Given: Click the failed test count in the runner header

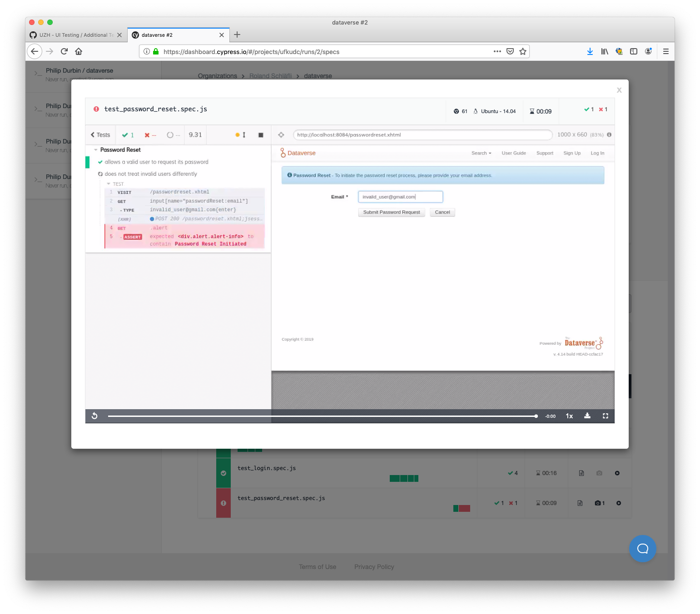Looking at the screenshot, I should click(x=150, y=135).
